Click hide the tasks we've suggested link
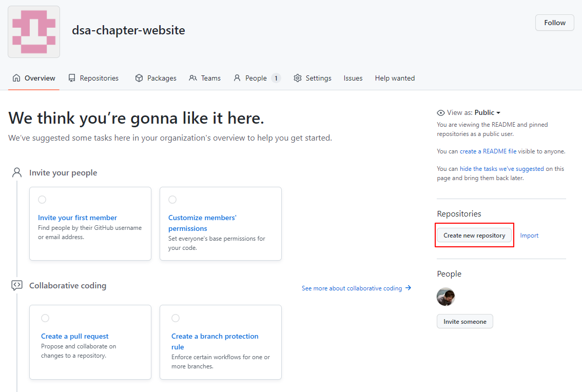The width and height of the screenshot is (582, 392). pos(502,168)
